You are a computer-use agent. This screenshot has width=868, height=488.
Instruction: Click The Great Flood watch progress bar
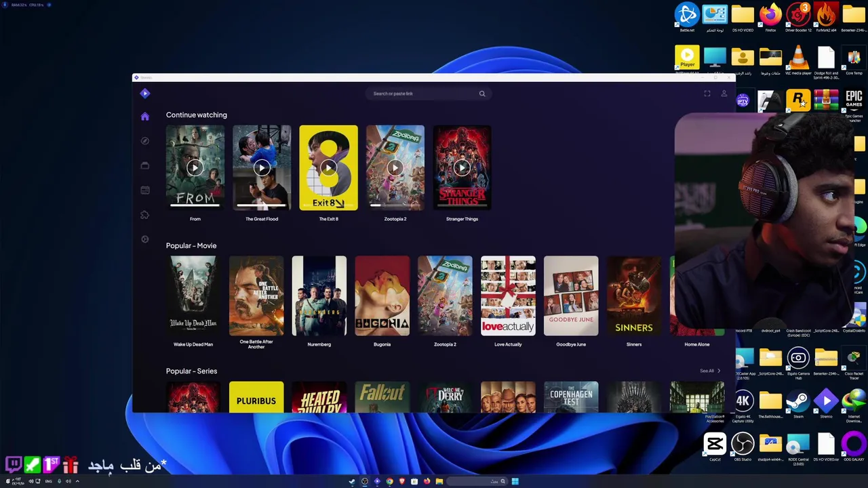click(x=262, y=204)
